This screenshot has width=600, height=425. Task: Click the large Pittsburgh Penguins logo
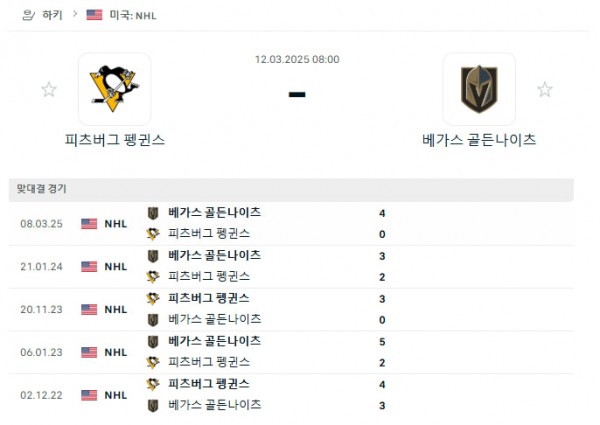(114, 89)
